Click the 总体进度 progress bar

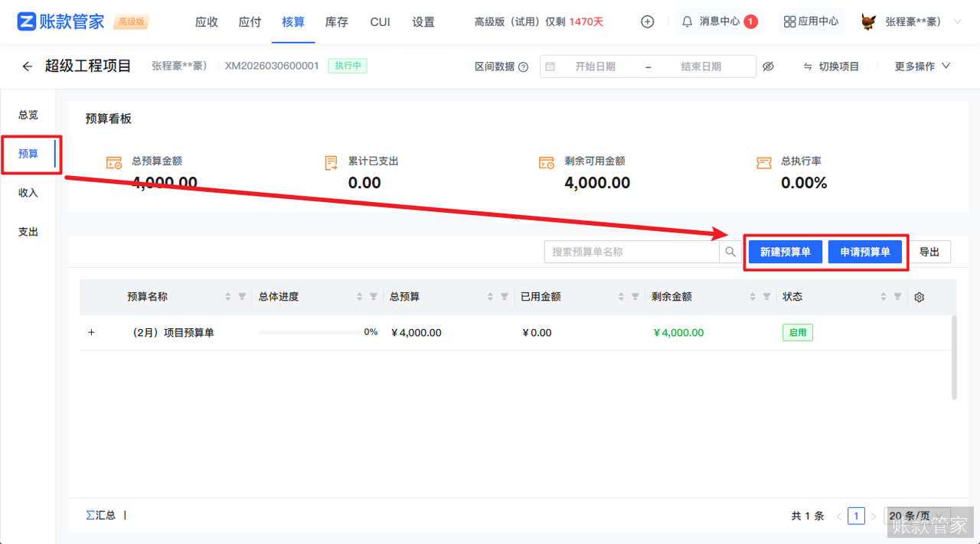309,333
